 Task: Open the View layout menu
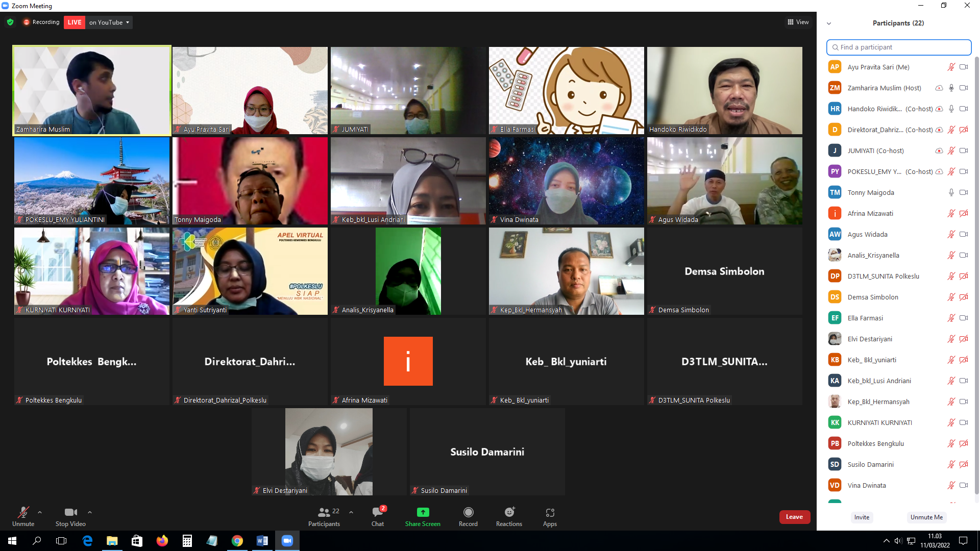798,22
